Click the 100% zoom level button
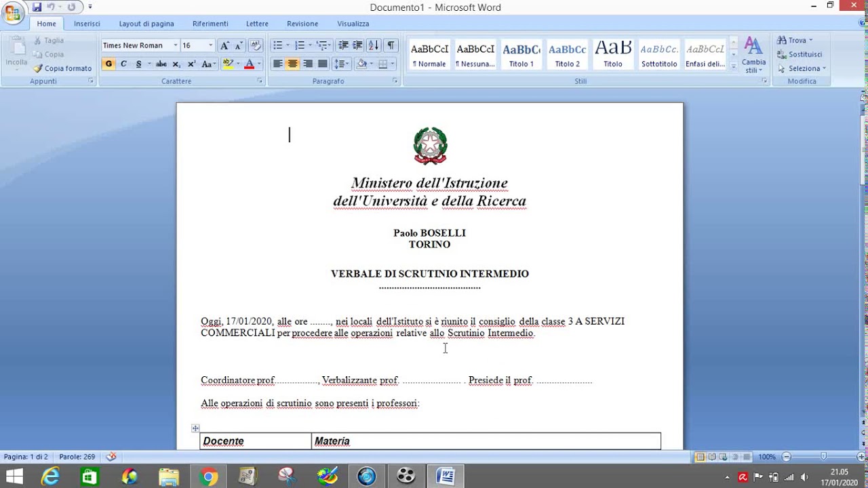868x488 pixels. (767, 457)
